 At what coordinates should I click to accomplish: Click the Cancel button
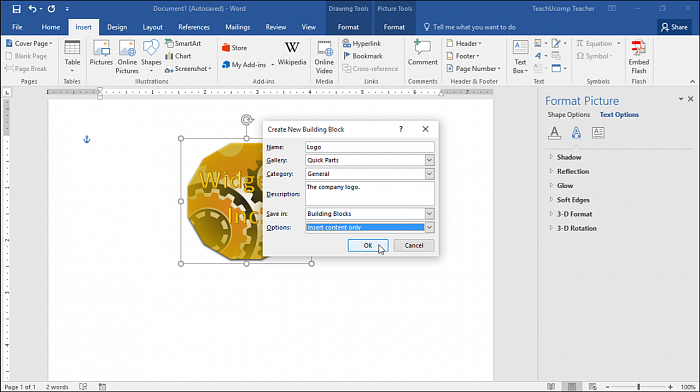(414, 246)
